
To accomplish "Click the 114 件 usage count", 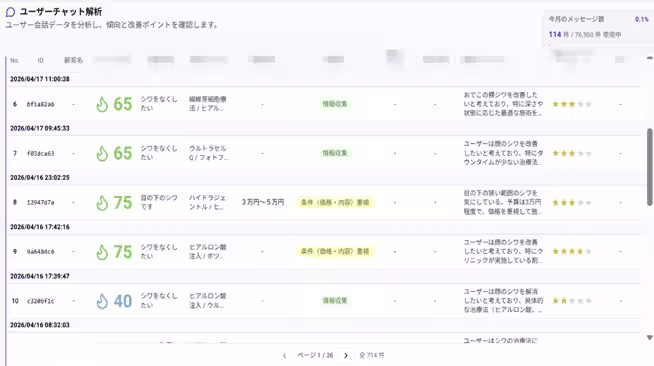I will coord(559,35).
